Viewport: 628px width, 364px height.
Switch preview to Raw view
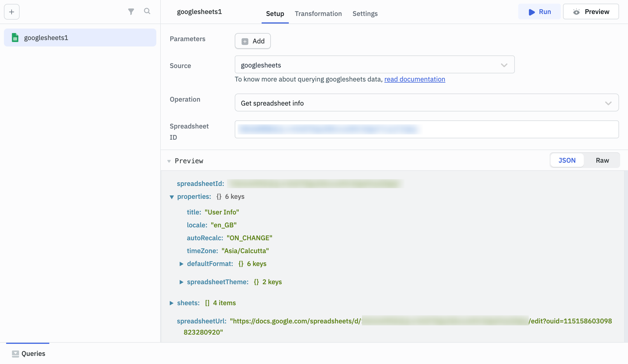602,160
